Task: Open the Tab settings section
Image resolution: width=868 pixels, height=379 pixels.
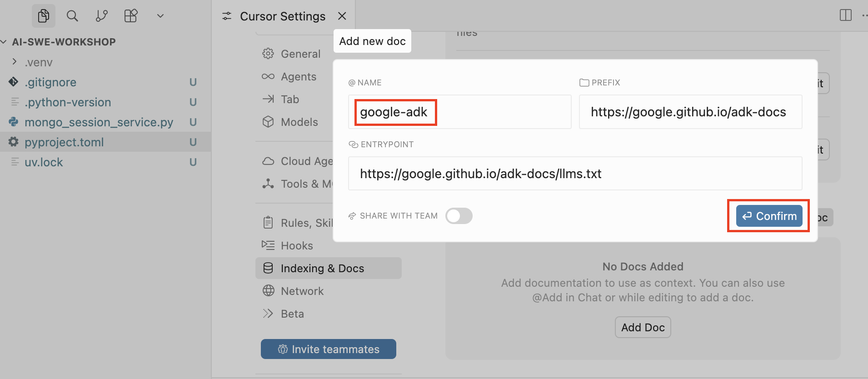Action: pyautogui.click(x=290, y=99)
